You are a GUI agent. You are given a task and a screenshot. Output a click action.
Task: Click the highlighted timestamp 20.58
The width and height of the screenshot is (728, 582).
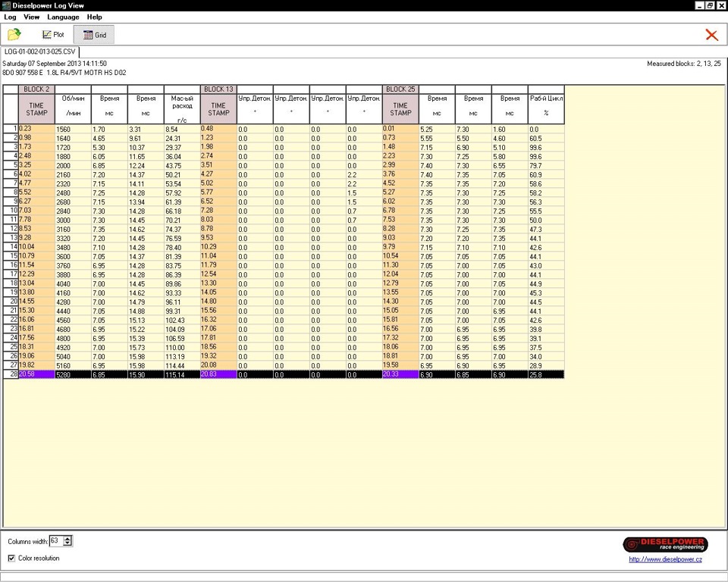click(x=36, y=374)
